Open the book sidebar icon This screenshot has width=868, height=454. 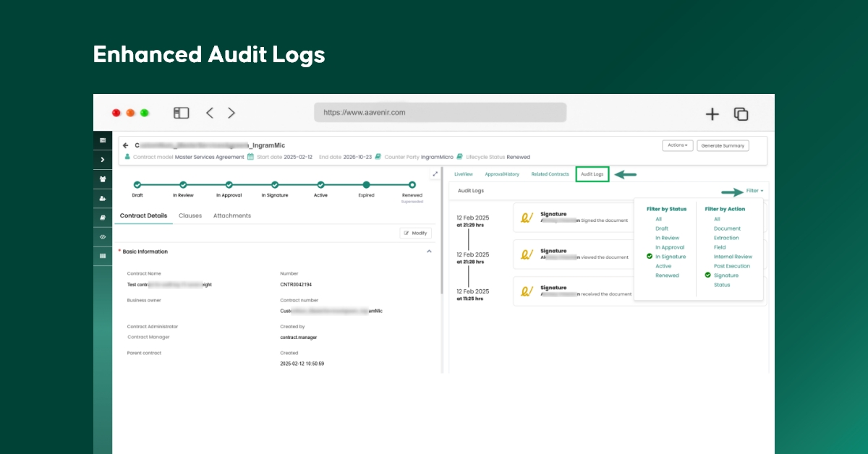103,217
